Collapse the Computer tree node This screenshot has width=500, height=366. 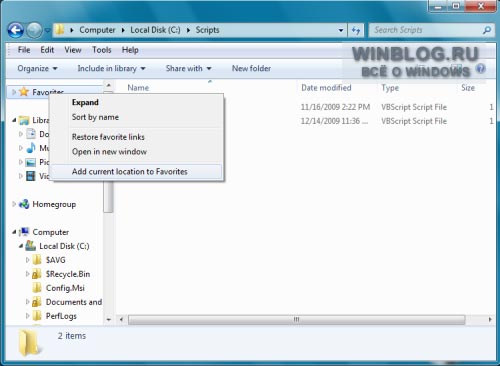click(14, 232)
